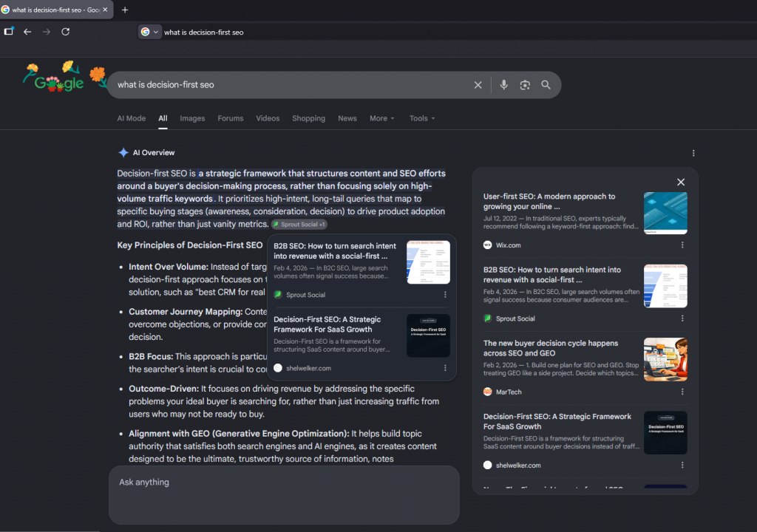
Task: Go back to the previous page
Action: pos(27,32)
